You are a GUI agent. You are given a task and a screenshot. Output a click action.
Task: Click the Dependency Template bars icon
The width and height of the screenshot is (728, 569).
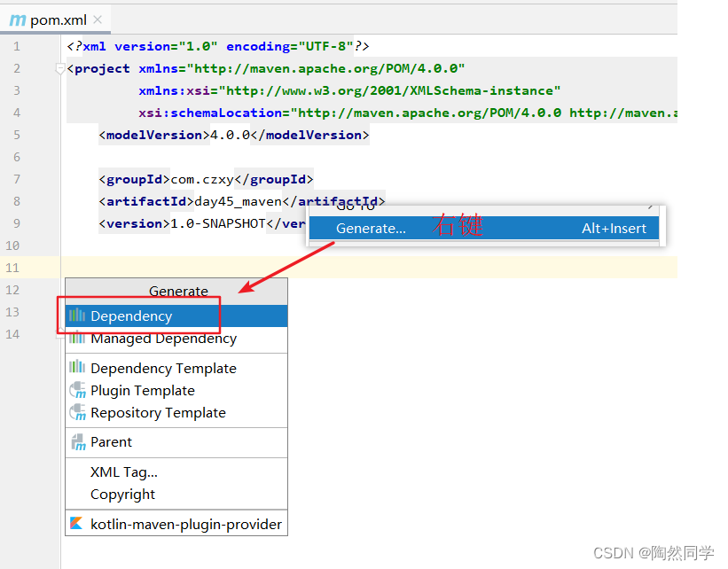point(77,367)
